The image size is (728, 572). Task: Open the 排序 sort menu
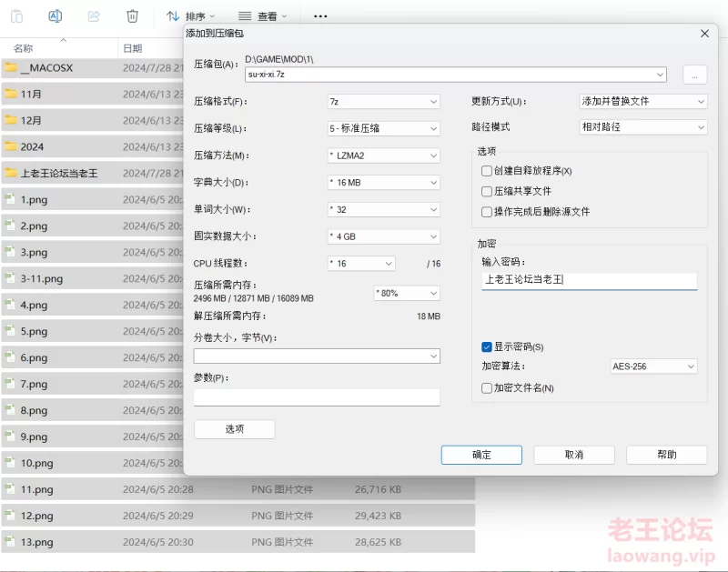coord(191,16)
